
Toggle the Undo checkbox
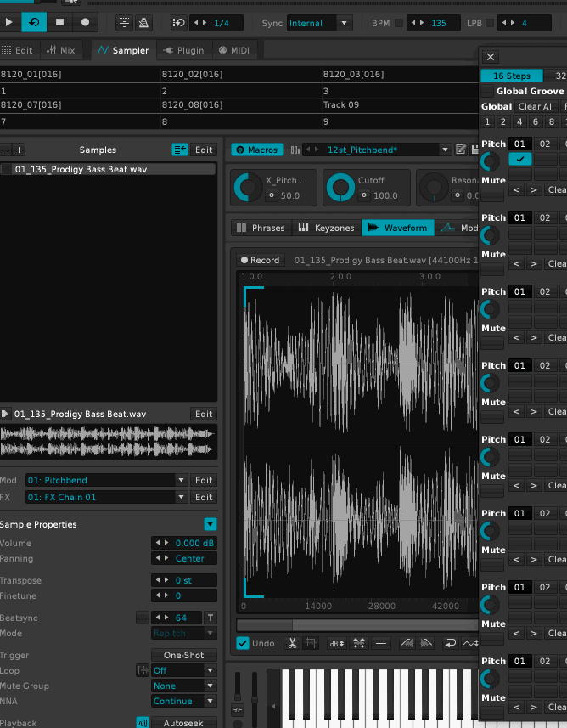point(243,643)
